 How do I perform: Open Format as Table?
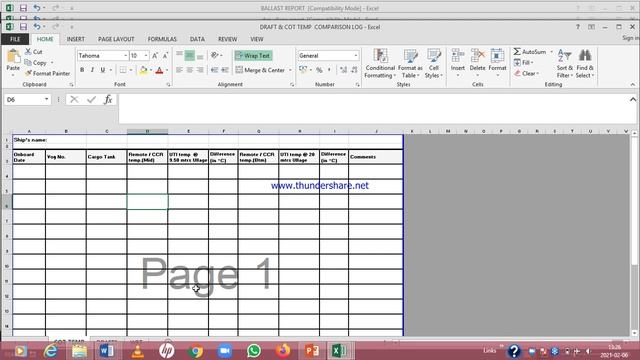[x=410, y=64]
